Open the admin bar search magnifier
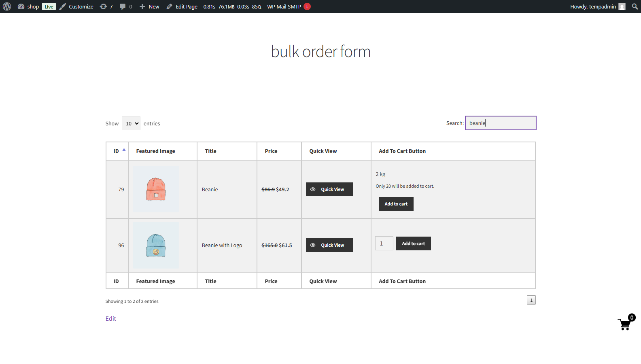 635,6
